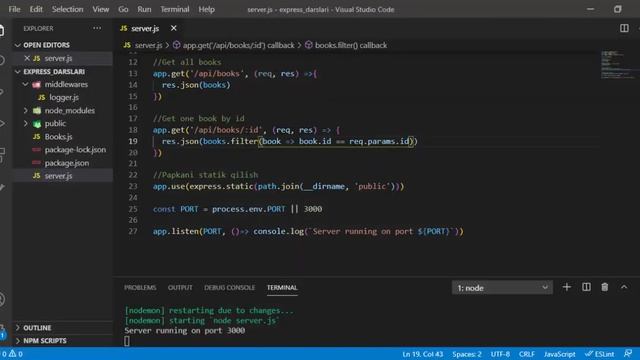Change indentation via Spaces: 2 status
Screen dimensions: 640x360
point(467,354)
